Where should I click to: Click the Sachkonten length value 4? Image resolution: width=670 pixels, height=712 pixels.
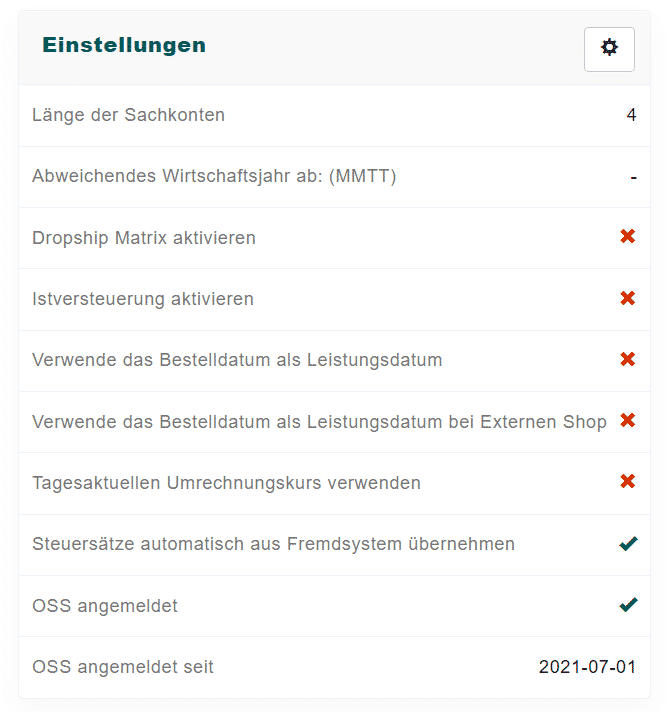point(631,115)
